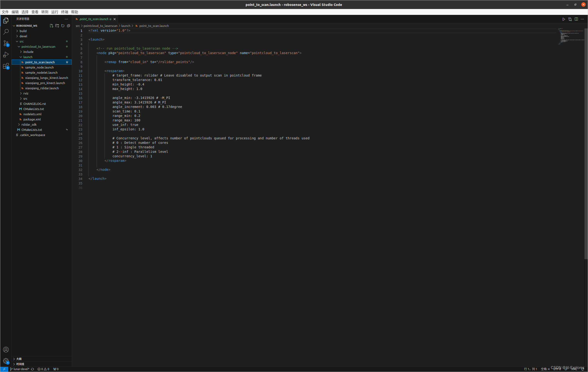Click the Open Changes icon in editor toolbar

(x=570, y=19)
